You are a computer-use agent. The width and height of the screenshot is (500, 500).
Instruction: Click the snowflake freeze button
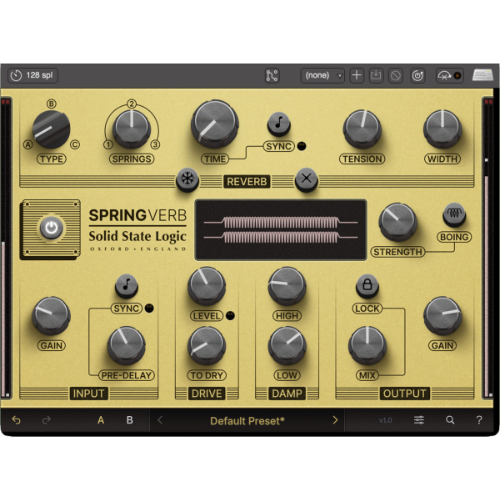coord(187,179)
